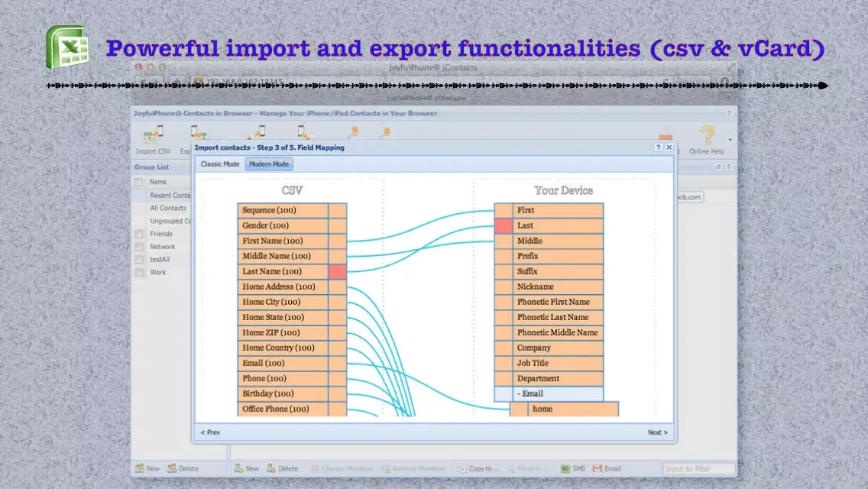Open Online Help question mark icon

[707, 134]
